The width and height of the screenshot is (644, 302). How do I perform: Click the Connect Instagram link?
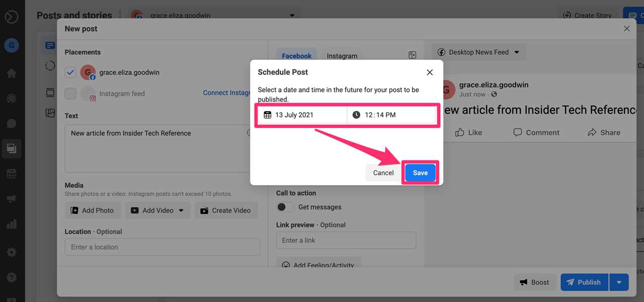tap(226, 92)
